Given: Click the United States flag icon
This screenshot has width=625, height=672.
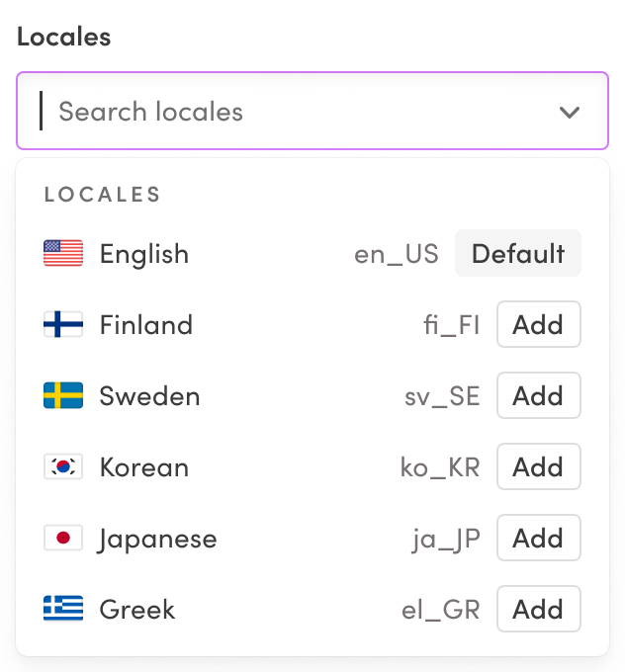Looking at the screenshot, I should click(x=63, y=254).
